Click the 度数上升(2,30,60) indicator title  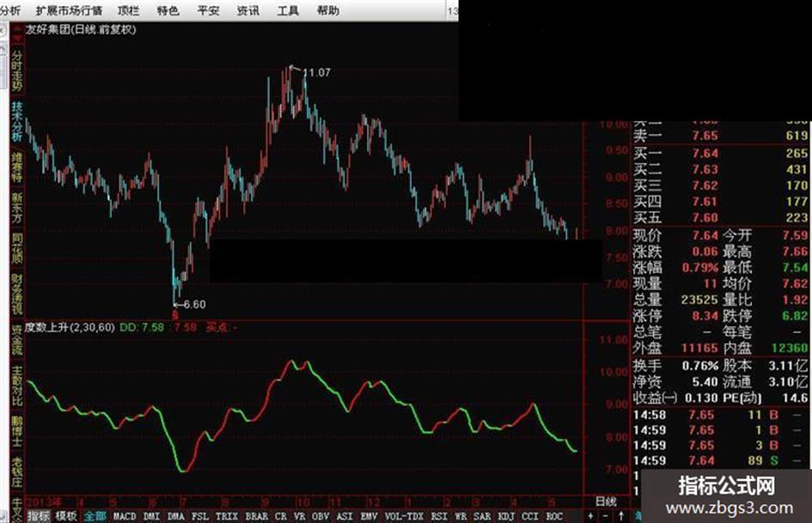pos(70,327)
